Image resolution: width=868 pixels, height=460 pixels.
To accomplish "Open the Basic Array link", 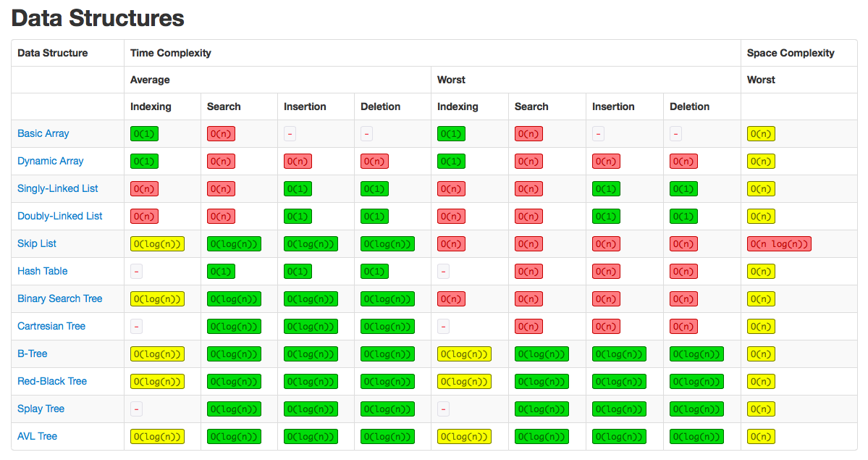I will tap(42, 133).
